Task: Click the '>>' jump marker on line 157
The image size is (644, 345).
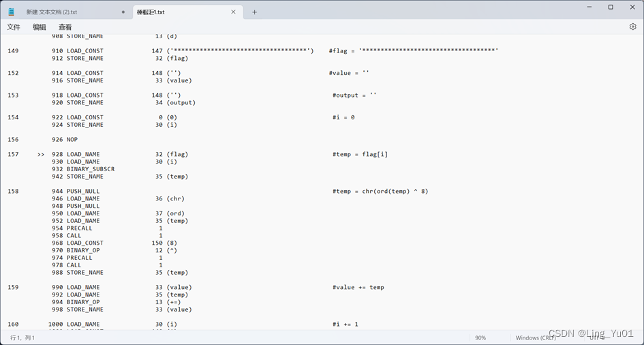Action: 41,154
